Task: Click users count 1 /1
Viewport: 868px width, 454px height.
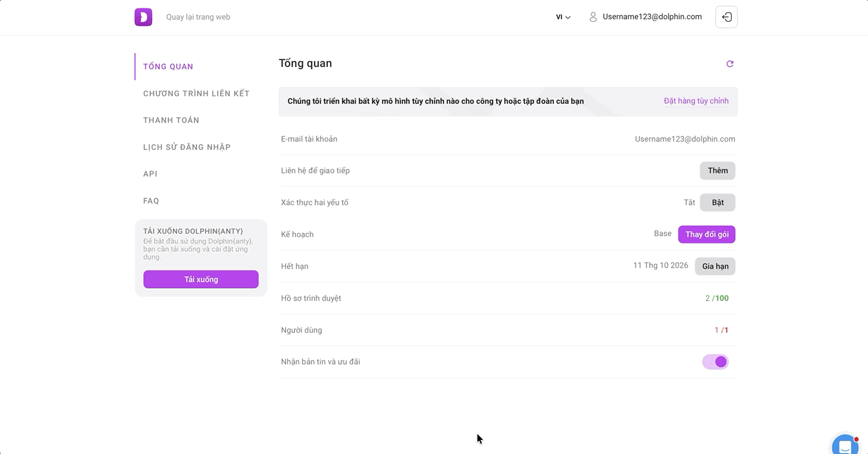Action: 722,330
